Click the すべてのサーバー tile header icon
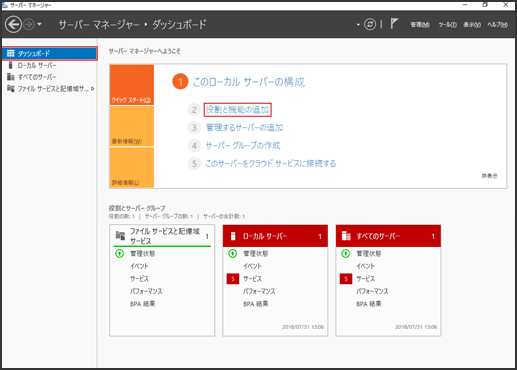Viewport: 517px width, 370px height. (346, 236)
